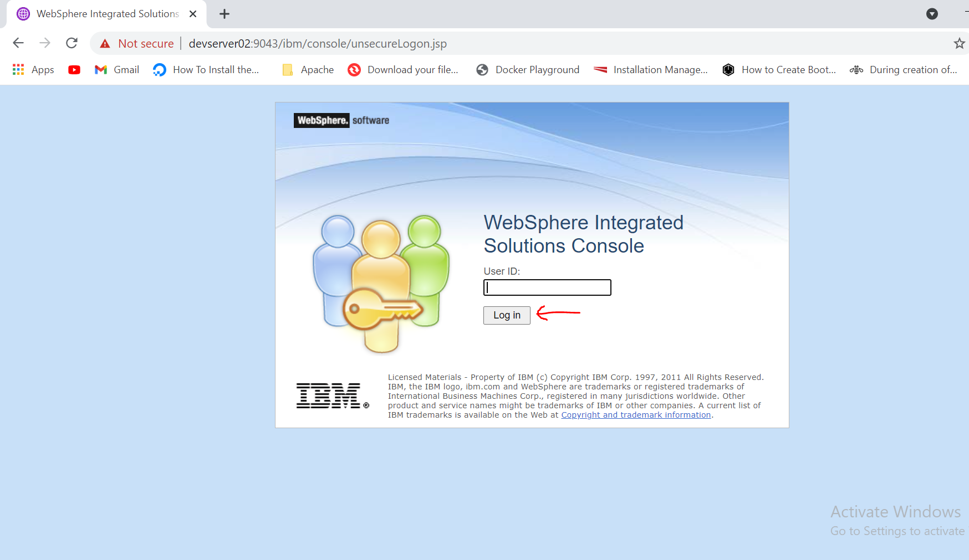Click the address bar URL
Screen dimensions: 969x560
(x=318, y=44)
